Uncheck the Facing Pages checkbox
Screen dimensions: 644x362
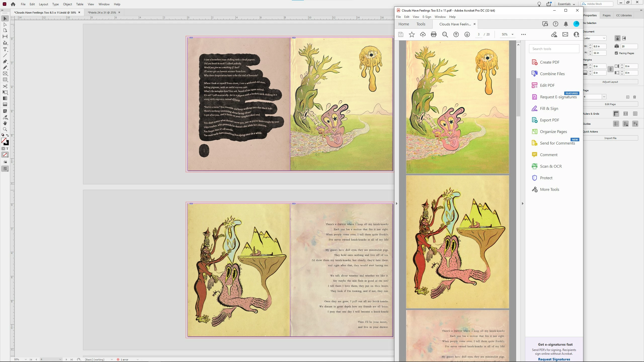coord(616,53)
